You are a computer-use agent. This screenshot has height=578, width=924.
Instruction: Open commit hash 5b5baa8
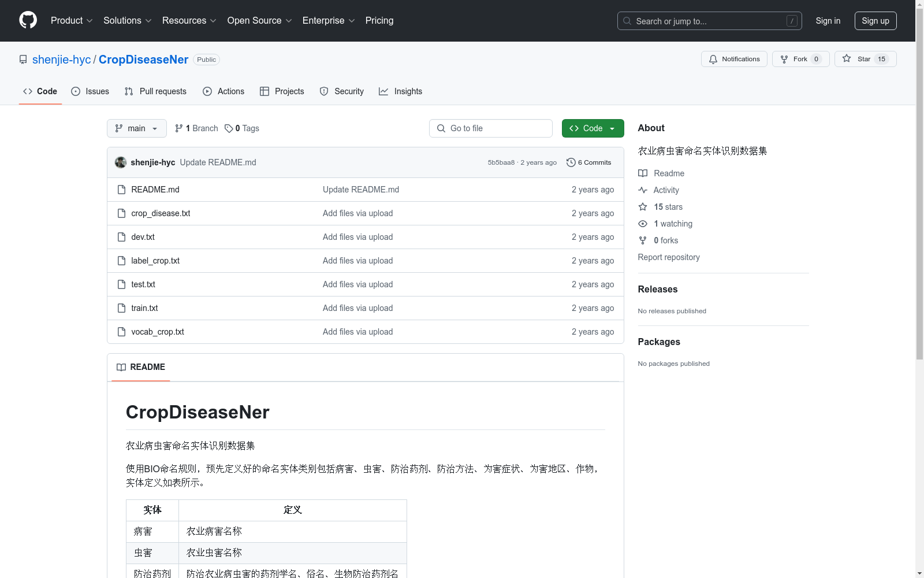501,162
